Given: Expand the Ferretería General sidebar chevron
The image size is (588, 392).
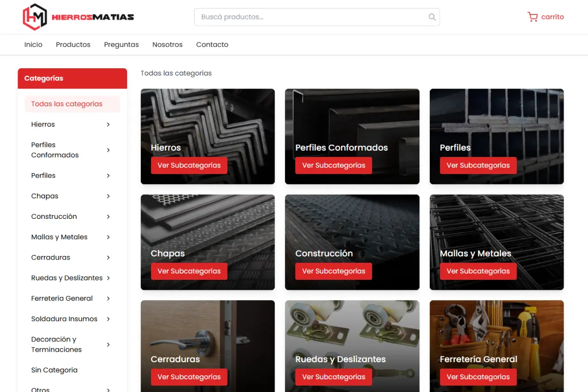Looking at the screenshot, I should 108,298.
